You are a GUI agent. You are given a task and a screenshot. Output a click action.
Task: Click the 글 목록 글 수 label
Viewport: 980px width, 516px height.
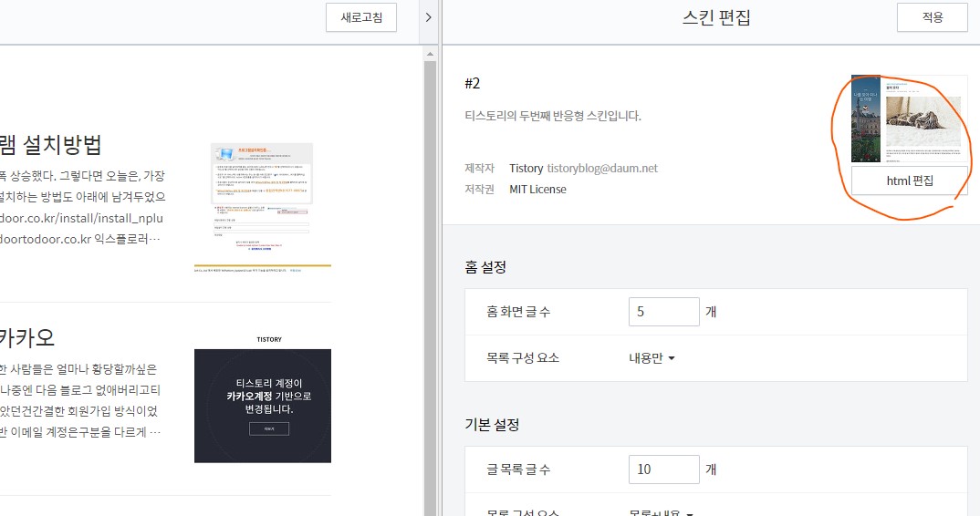tap(519, 470)
